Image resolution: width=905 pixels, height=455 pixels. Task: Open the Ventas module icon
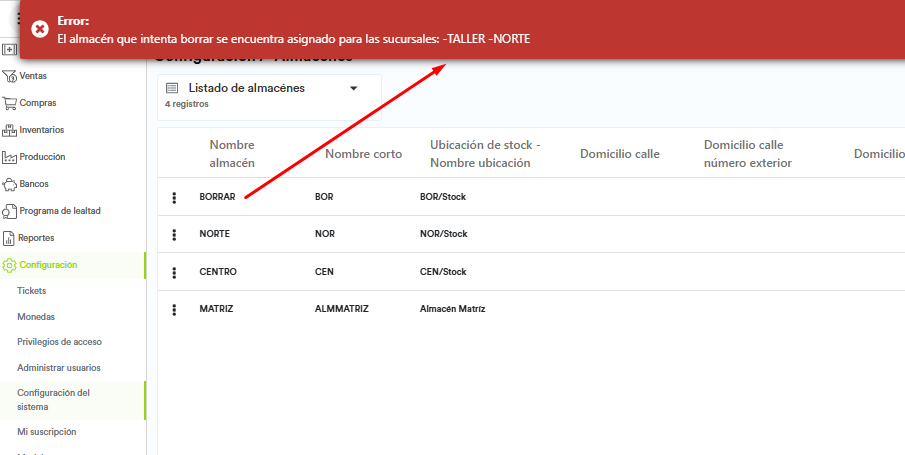coord(10,76)
